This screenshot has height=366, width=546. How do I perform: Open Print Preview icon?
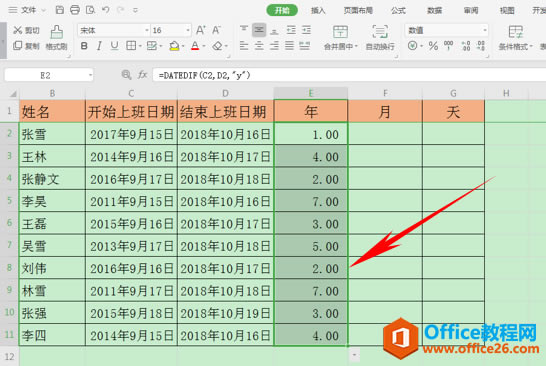pos(91,10)
